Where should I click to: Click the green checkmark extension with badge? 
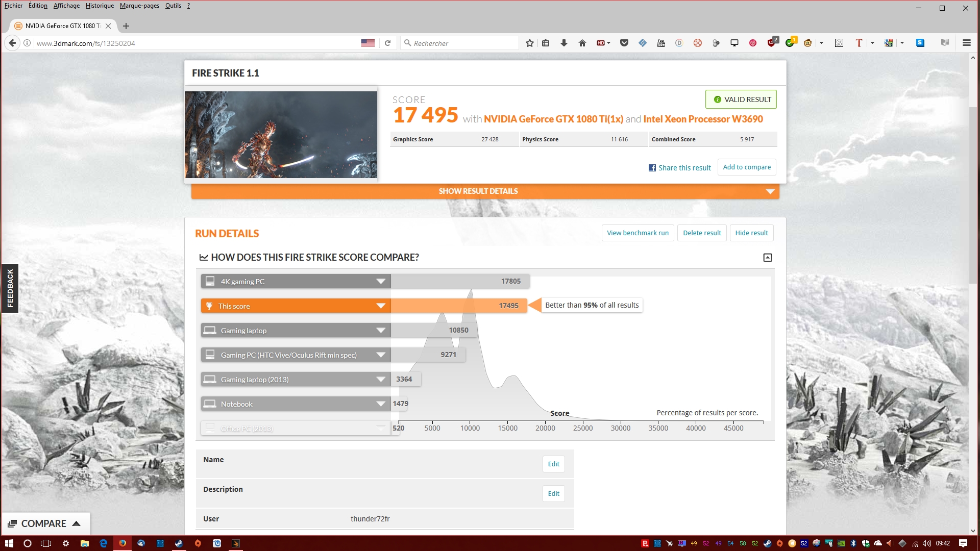coord(790,43)
